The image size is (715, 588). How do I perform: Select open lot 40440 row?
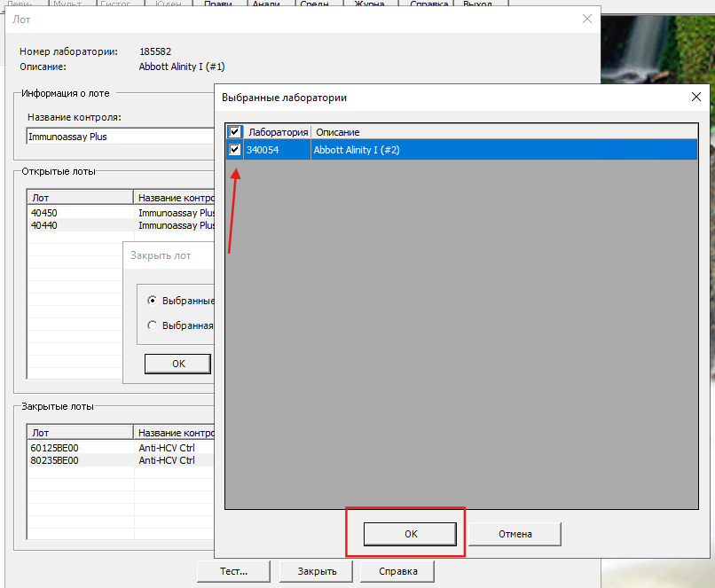coord(80,225)
